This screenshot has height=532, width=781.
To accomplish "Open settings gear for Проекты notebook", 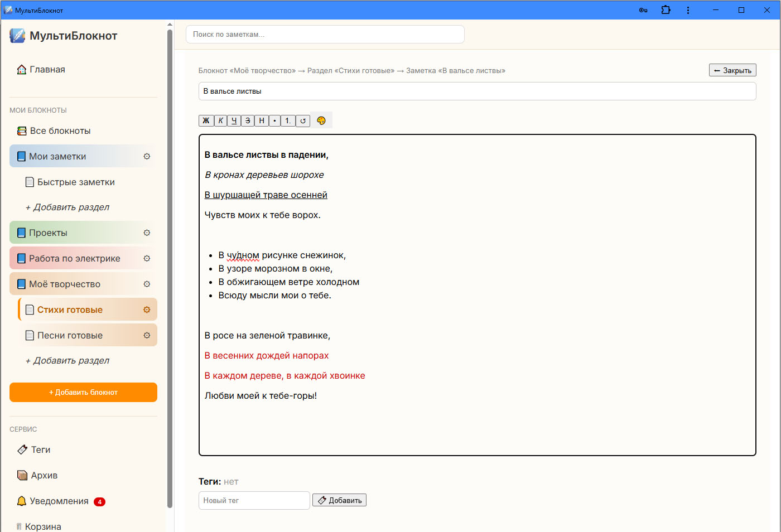I will click(147, 233).
